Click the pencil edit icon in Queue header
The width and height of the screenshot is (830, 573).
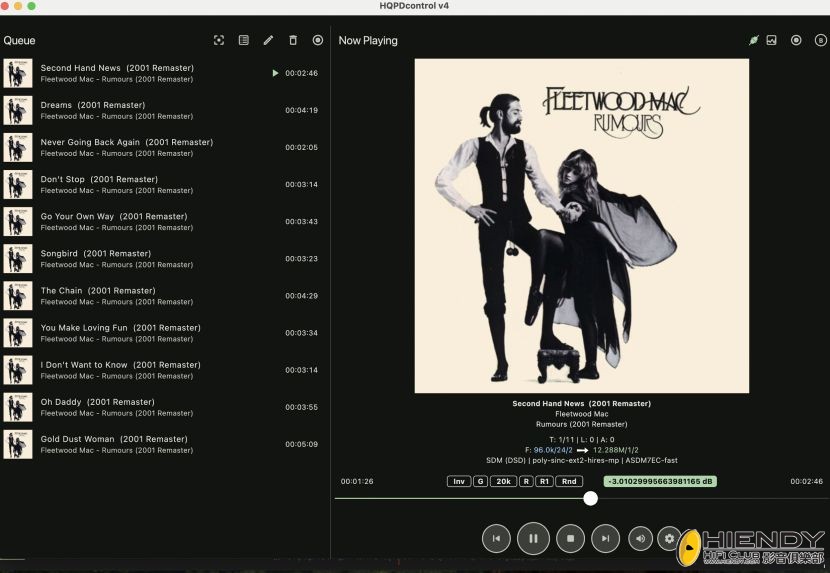268,40
